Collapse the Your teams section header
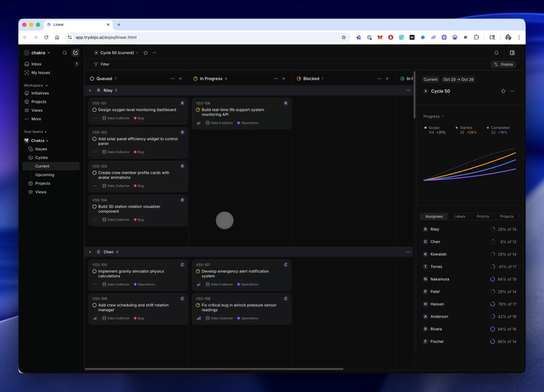Screen dimensions: 544x392 pyautogui.click(x=35, y=132)
